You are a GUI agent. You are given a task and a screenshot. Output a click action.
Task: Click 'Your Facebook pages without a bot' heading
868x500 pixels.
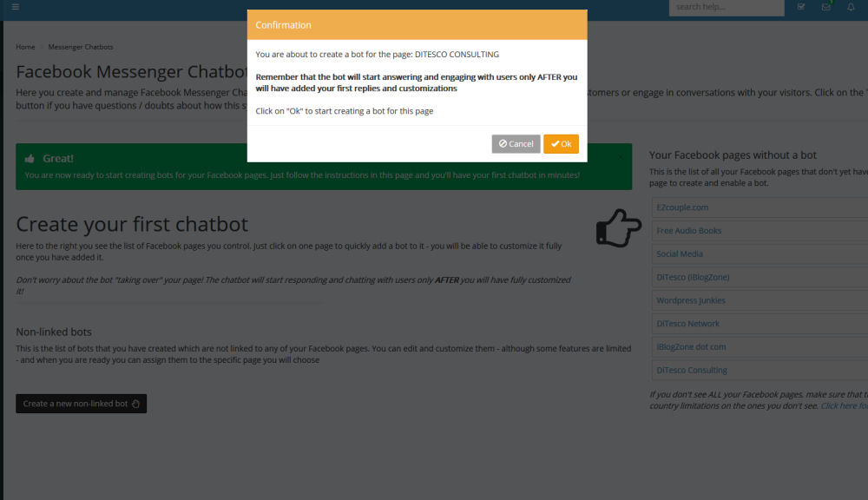(x=733, y=155)
